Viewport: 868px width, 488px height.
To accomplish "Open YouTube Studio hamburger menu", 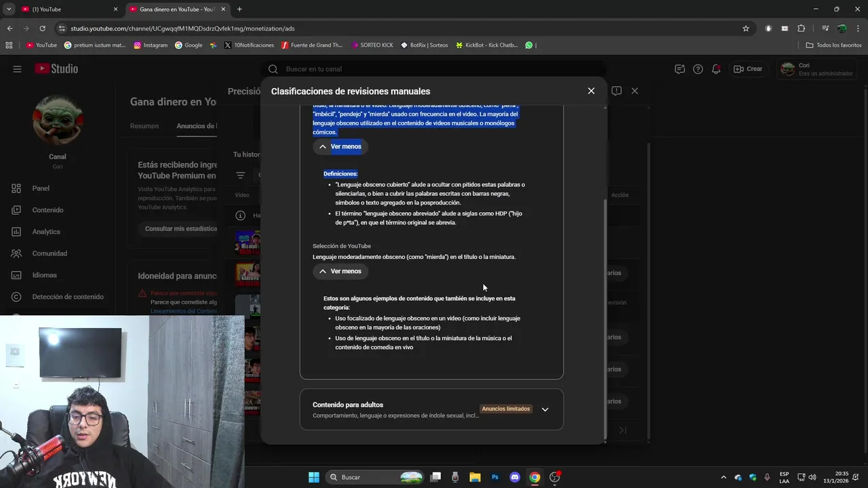I will [17, 68].
